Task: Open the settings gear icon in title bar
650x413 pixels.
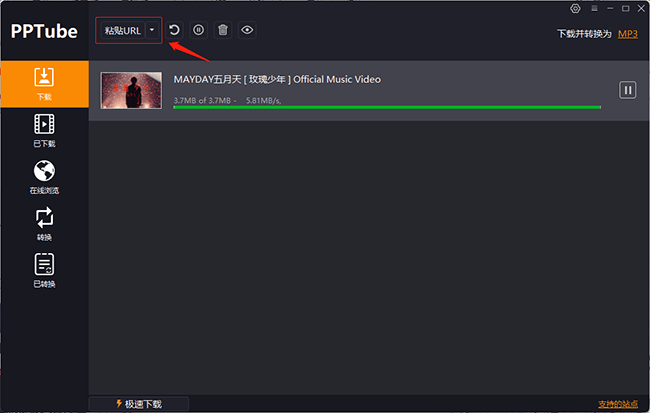Action: point(575,8)
